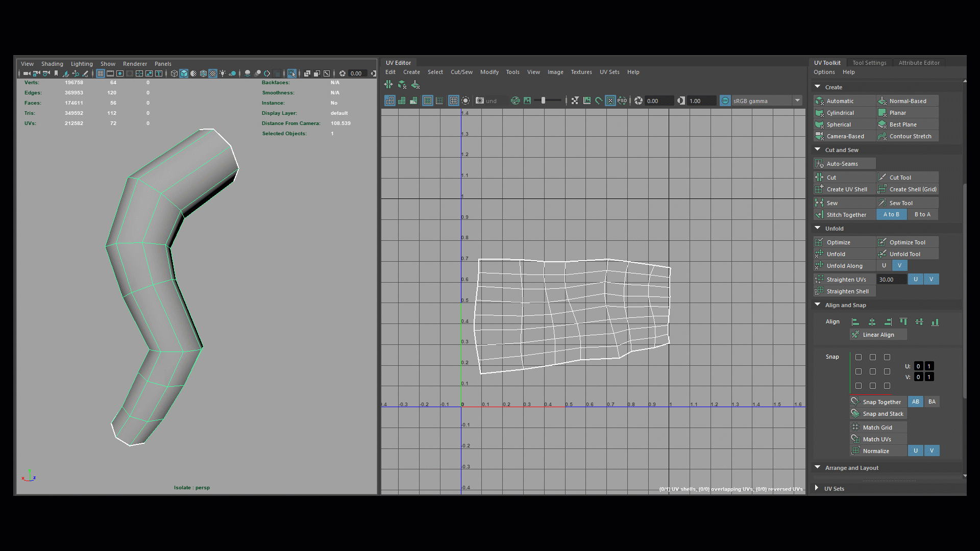Screen dimensions: 980x551
Task: Open the Optimize Tool
Action: click(907, 242)
